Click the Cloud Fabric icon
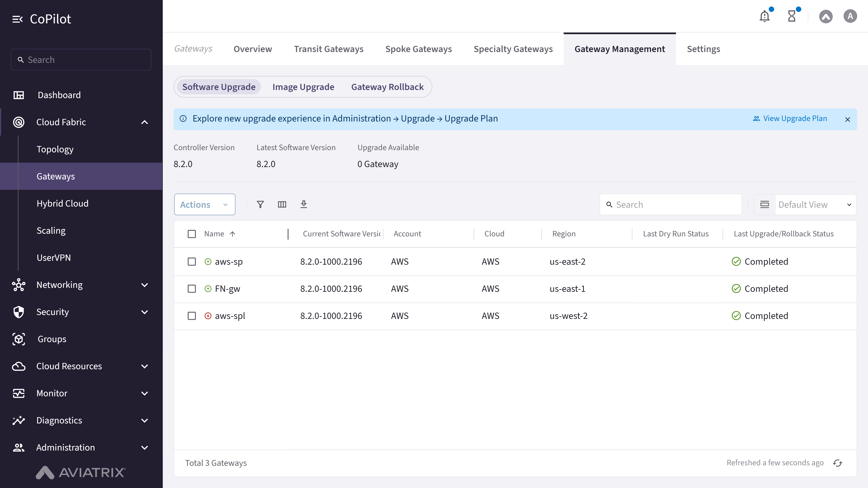Screen dimensions: 868x488 [x=18, y=122]
